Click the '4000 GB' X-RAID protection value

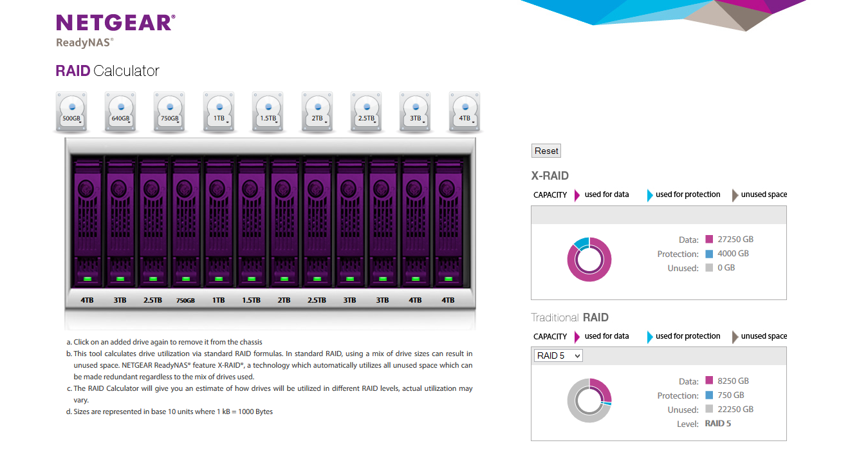click(x=733, y=254)
